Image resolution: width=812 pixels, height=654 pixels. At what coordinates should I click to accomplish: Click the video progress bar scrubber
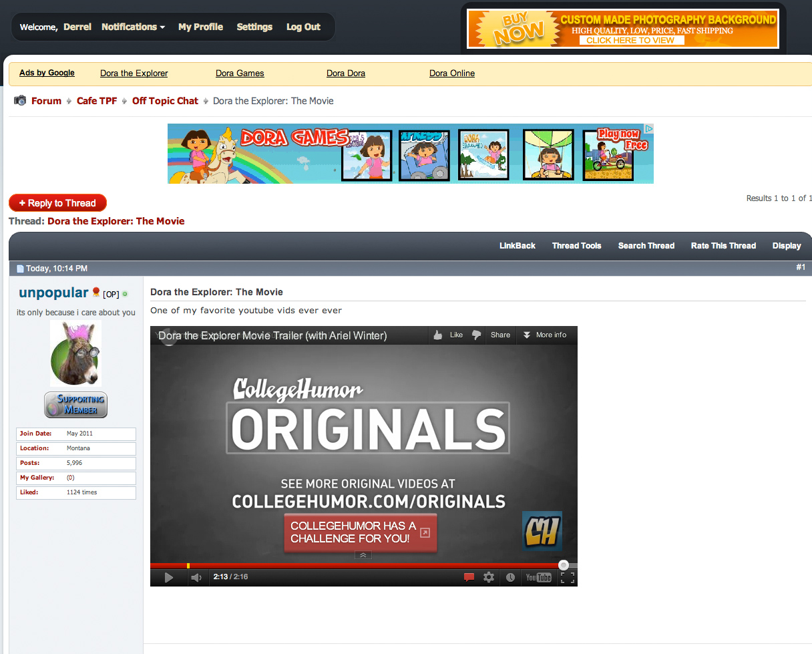point(564,564)
